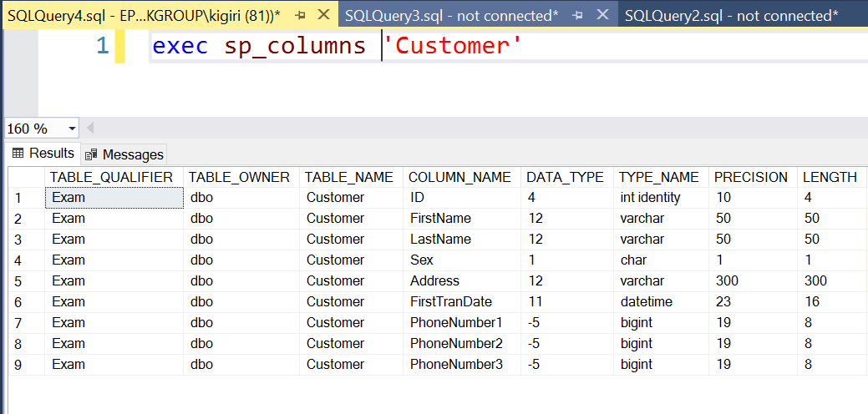Click the Sex cell

pos(462,260)
